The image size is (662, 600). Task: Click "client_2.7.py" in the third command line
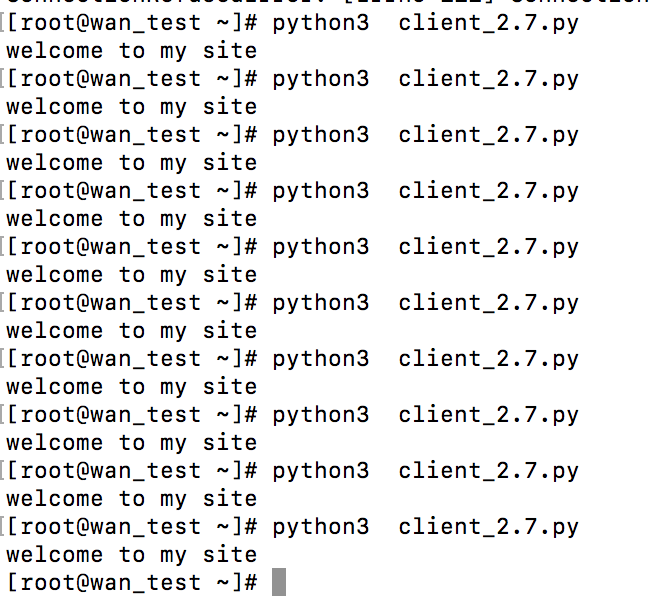(488, 134)
